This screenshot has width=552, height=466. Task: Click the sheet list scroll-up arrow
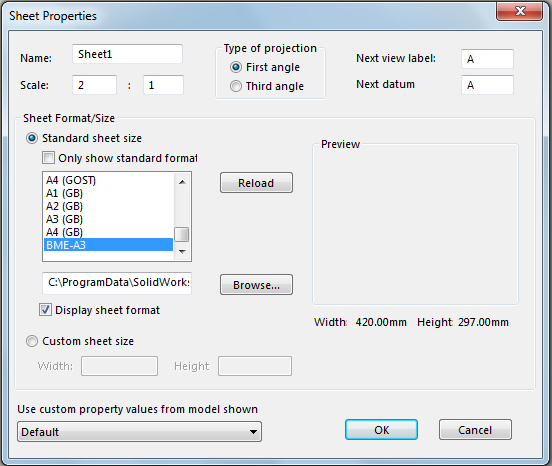pyautogui.click(x=182, y=182)
